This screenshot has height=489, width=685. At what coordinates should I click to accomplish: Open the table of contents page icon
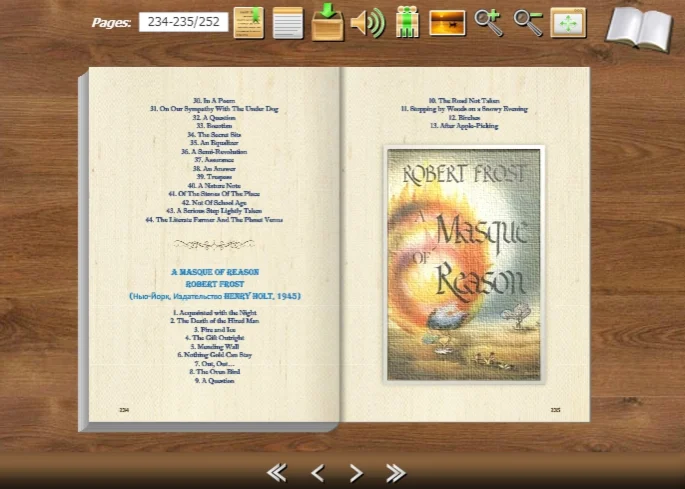pyautogui.click(x=288, y=23)
